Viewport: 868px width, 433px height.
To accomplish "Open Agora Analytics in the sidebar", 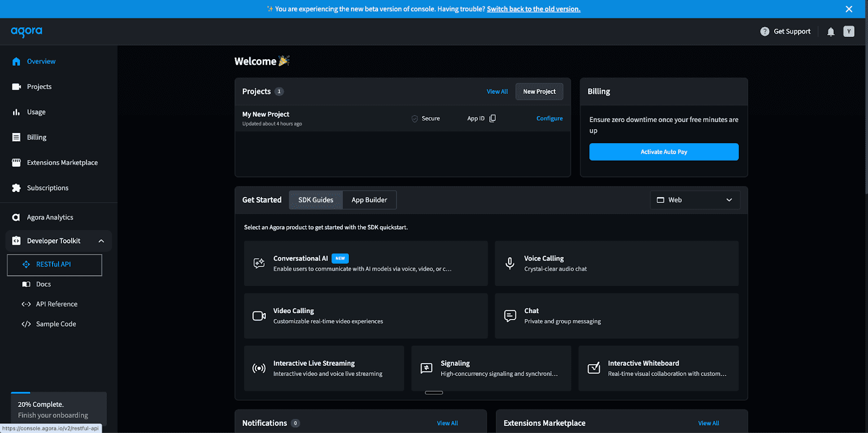I will [50, 218].
